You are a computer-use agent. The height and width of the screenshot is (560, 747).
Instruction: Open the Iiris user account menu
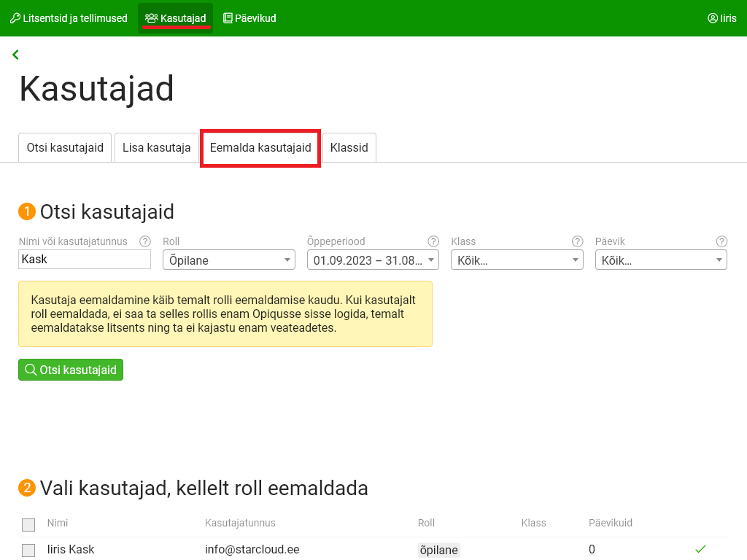(x=721, y=18)
